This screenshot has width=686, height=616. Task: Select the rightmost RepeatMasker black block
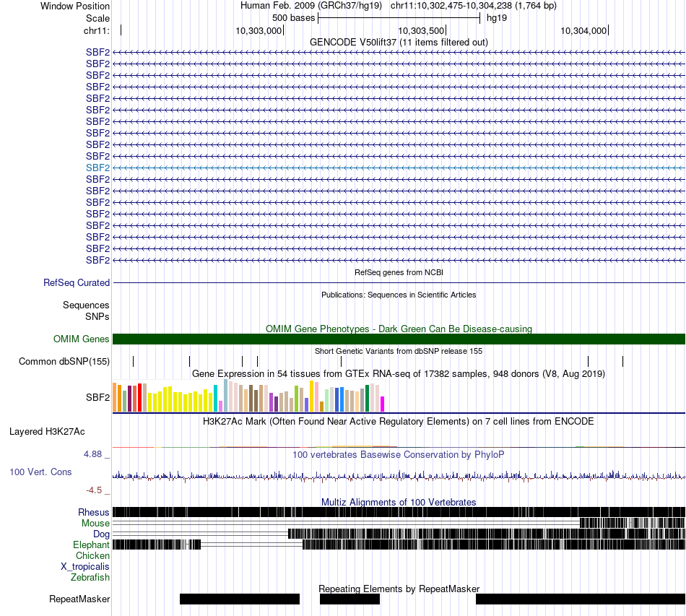point(581,599)
